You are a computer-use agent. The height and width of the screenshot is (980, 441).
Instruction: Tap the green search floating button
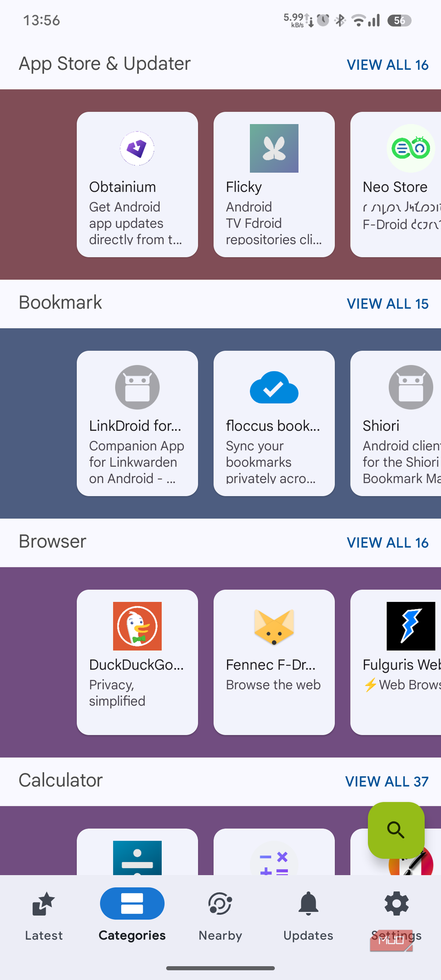[x=396, y=830]
